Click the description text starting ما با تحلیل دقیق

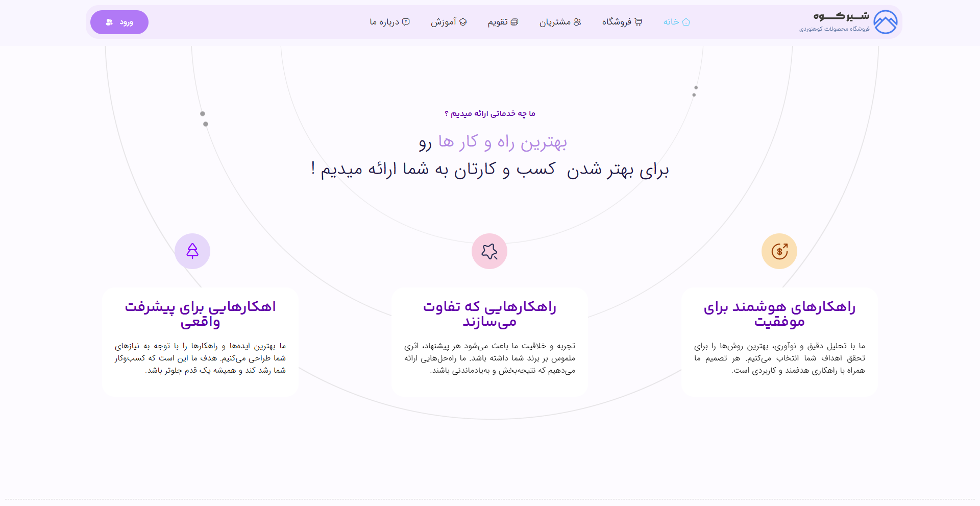779,358
